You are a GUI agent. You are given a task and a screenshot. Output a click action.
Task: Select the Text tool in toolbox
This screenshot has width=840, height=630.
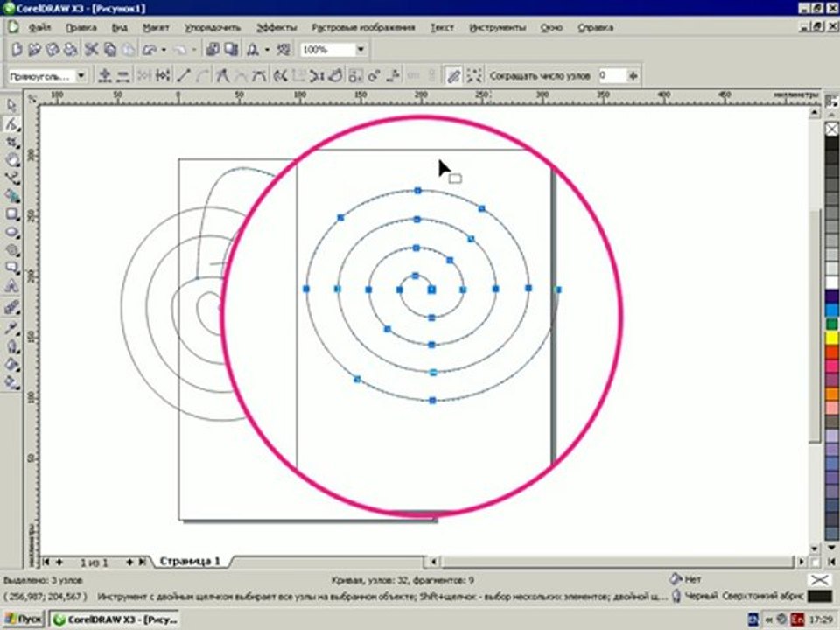[x=11, y=287]
